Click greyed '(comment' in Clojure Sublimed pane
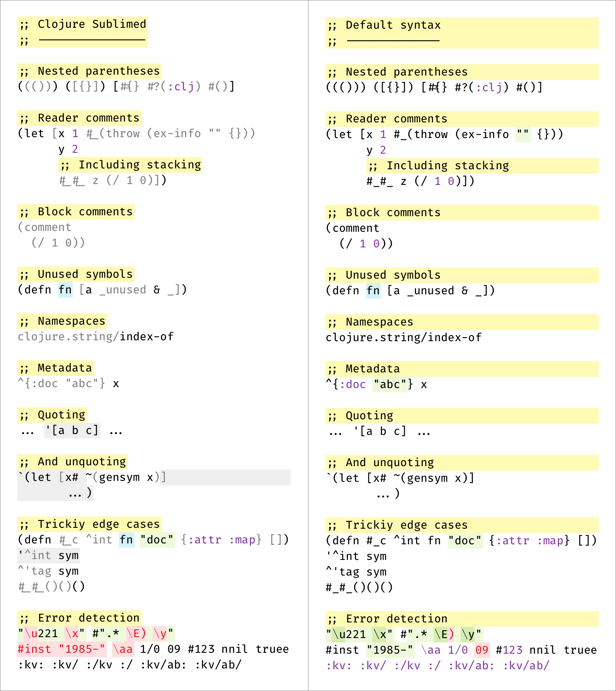The height and width of the screenshot is (691, 616). tap(45, 227)
